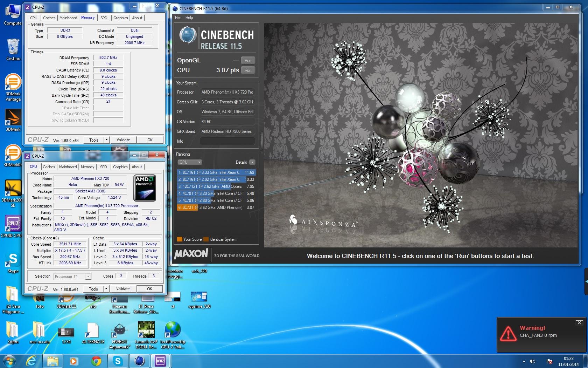Select ranking row 6 AMD Phenom 3.62 GHz

click(216, 207)
